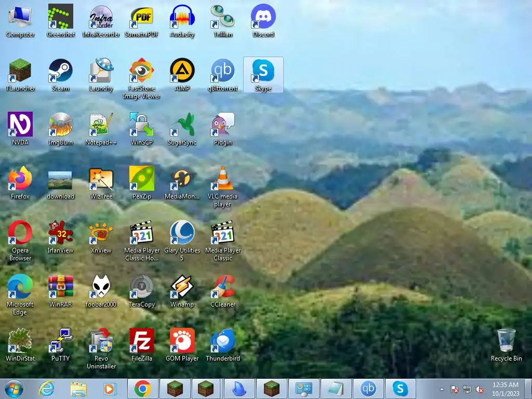Click the muted volume speaker tray icon

click(480, 389)
